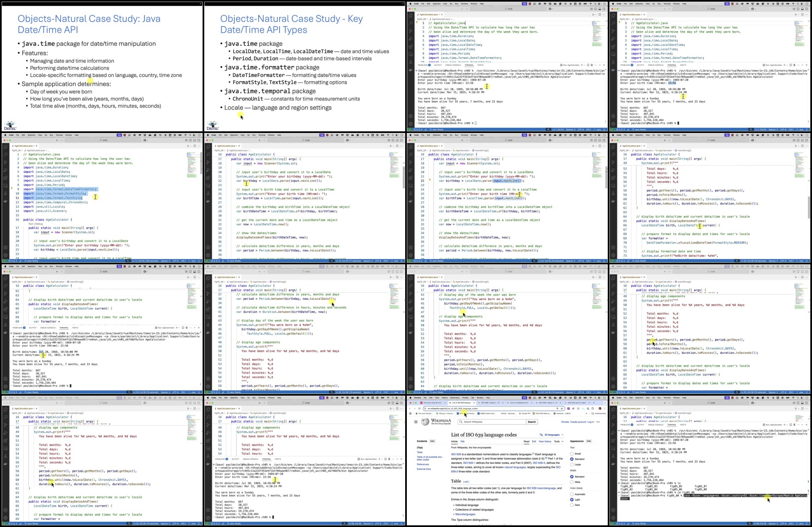Select Standard under the Width appearance section
Image resolution: width=812 pixels, height=527 pixels.
(x=572, y=476)
